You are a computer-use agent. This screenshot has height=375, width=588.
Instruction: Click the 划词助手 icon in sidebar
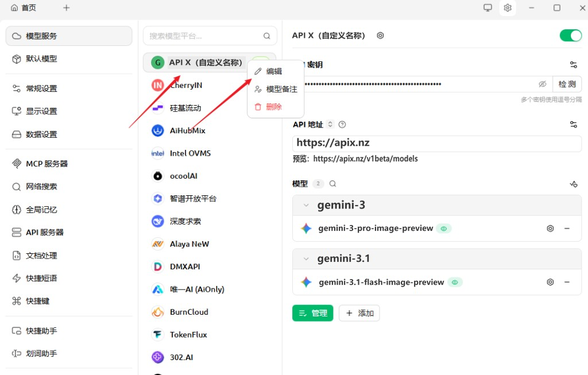coord(17,354)
